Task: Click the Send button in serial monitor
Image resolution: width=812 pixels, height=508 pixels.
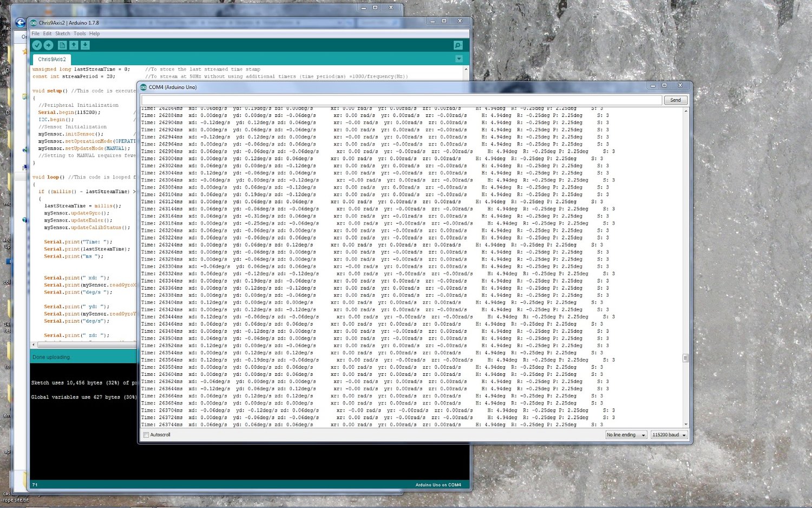Action: coord(676,100)
